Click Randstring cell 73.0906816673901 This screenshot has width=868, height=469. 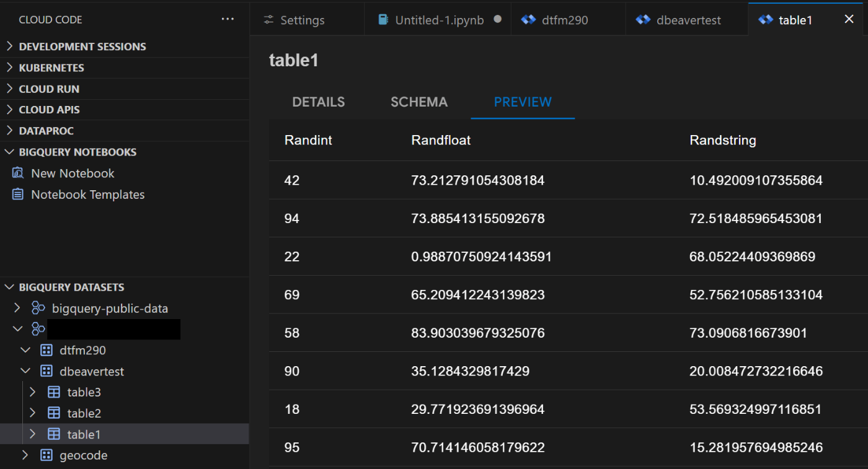tap(748, 333)
